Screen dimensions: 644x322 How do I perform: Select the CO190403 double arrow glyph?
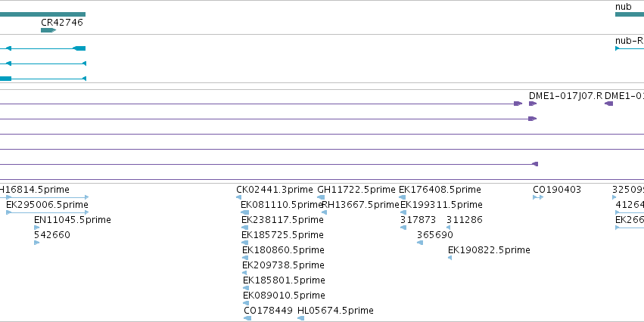pos(538,197)
